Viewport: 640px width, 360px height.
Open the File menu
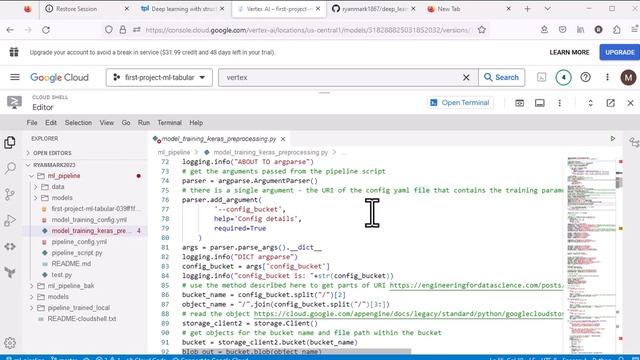pos(32,122)
